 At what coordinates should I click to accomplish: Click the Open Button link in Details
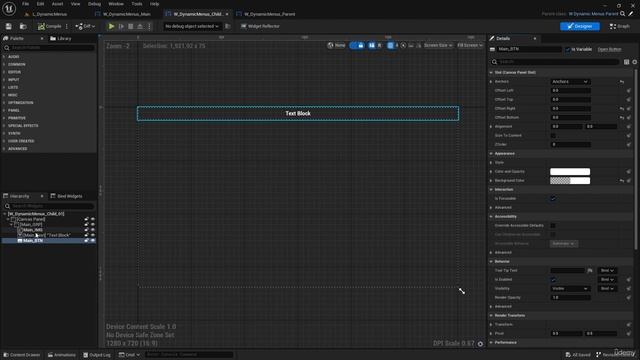[609, 49]
